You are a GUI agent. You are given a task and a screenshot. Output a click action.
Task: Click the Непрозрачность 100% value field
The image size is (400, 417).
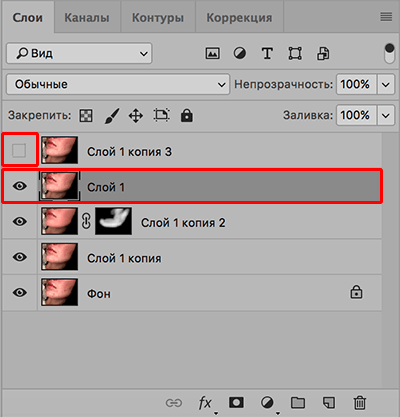click(356, 84)
